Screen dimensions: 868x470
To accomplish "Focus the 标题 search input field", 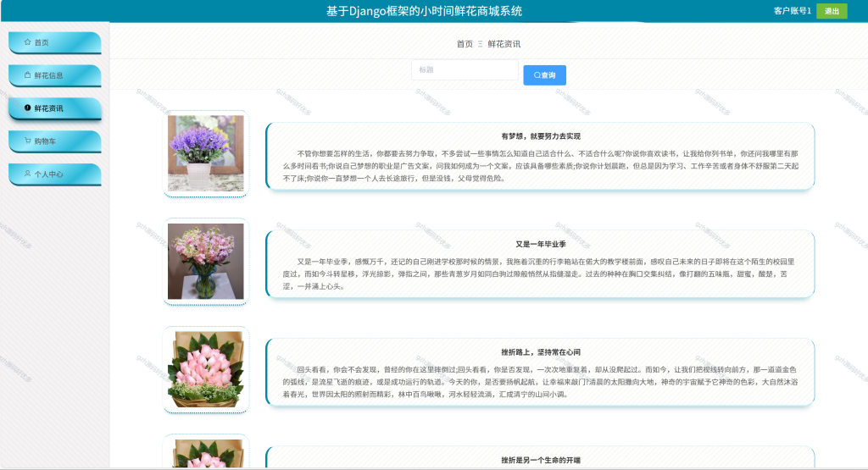I will point(465,69).
